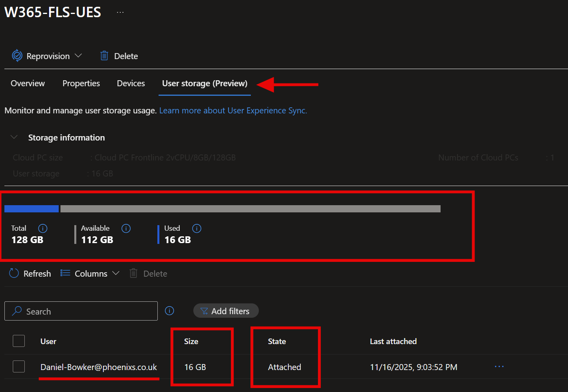Open the Devices tab

pyautogui.click(x=131, y=83)
